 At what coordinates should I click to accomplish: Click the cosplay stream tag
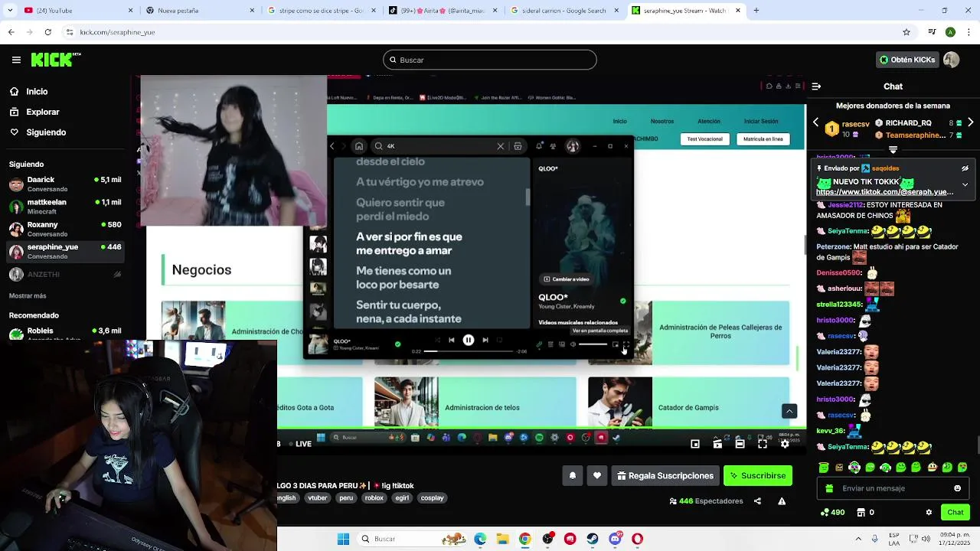click(x=432, y=497)
